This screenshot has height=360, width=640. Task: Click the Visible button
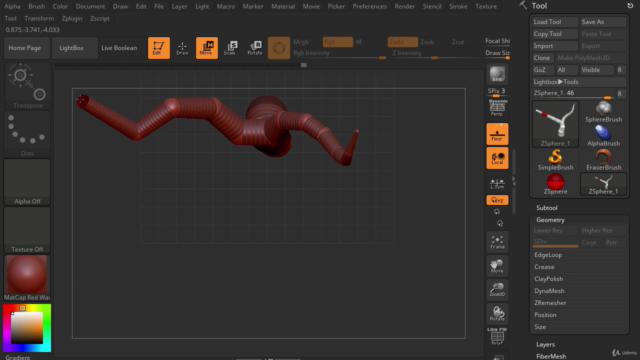pos(597,70)
